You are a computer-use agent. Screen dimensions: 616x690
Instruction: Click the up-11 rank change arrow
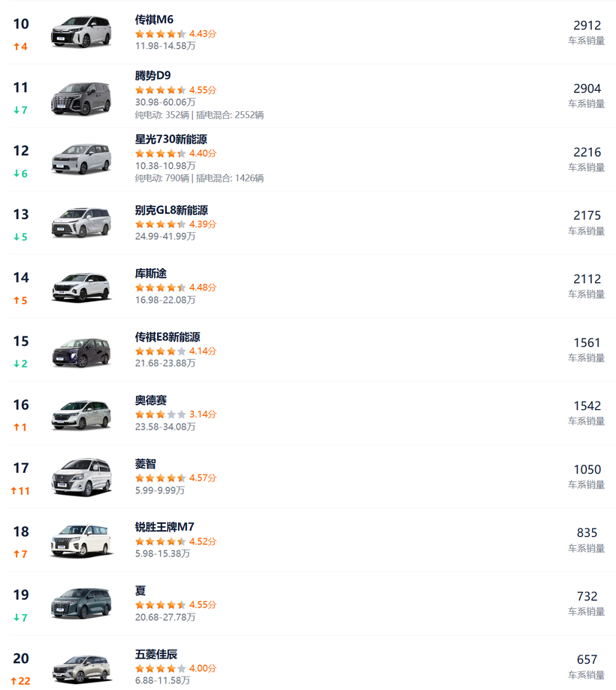coord(20,491)
